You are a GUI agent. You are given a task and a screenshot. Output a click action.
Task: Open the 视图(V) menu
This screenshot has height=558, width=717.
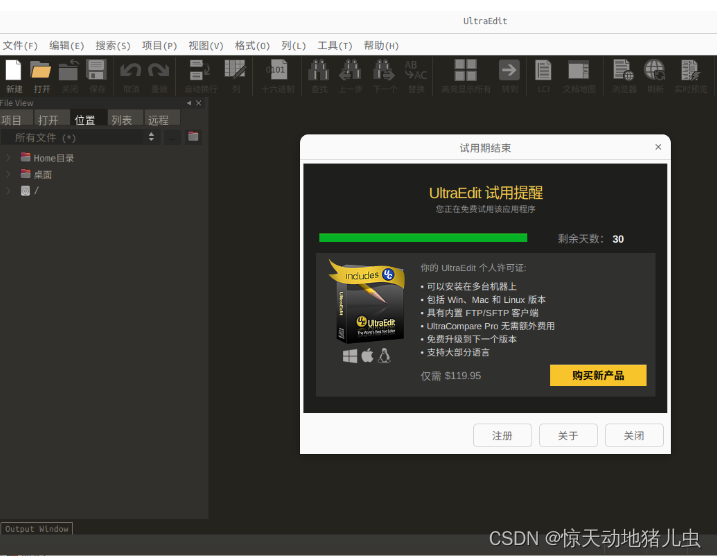tap(206, 46)
